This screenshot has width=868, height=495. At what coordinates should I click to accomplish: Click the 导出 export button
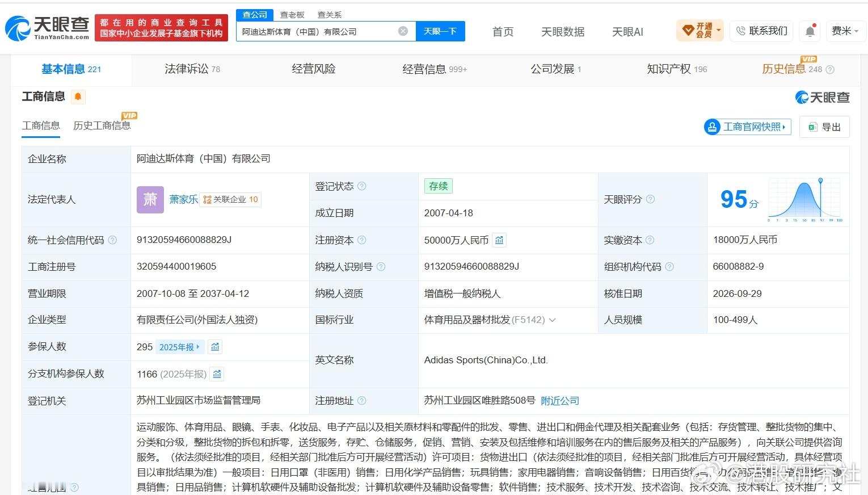pos(824,127)
